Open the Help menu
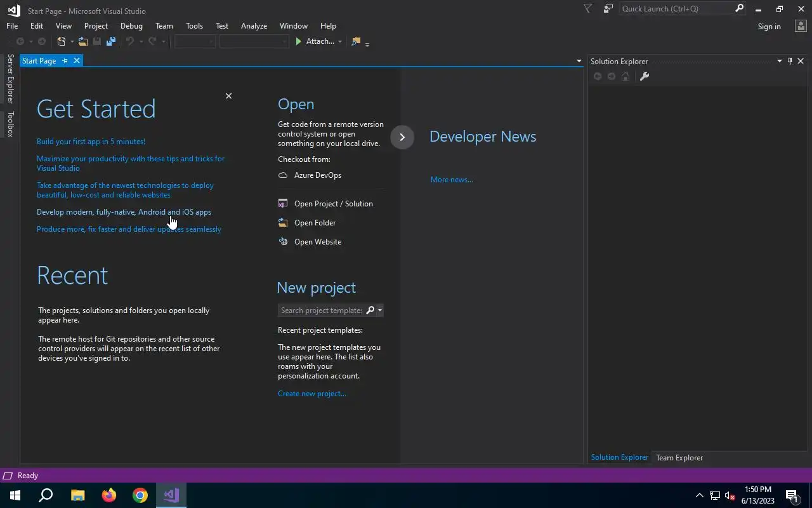The width and height of the screenshot is (812, 508). pos(328,26)
